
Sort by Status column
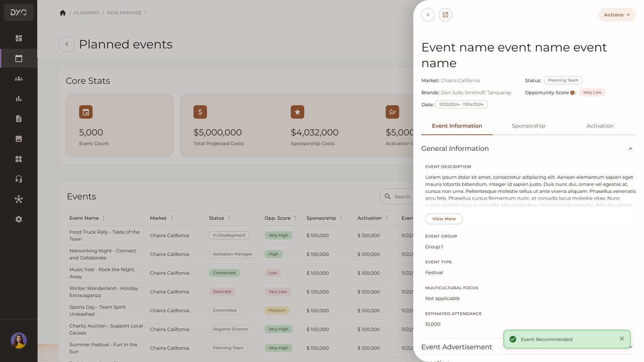click(x=229, y=218)
